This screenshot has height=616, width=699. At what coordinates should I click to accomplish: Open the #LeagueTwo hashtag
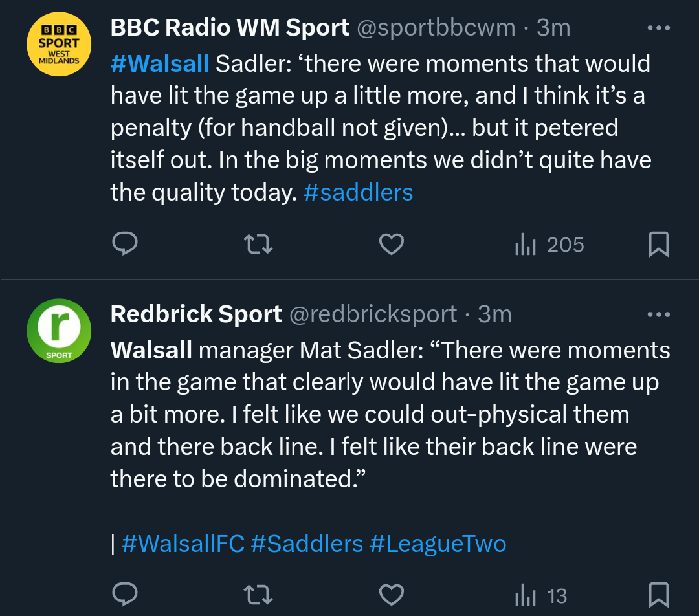coord(438,544)
